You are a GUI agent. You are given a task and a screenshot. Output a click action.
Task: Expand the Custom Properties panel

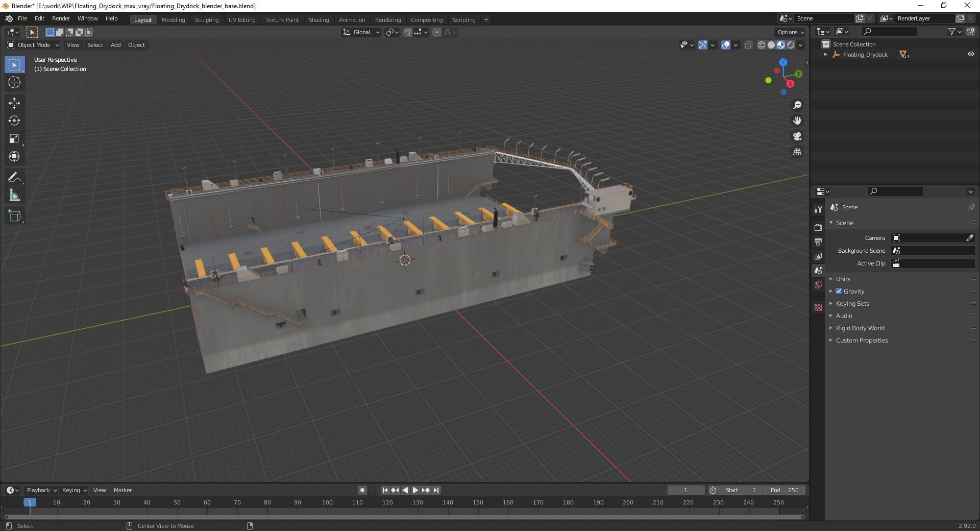pos(862,340)
